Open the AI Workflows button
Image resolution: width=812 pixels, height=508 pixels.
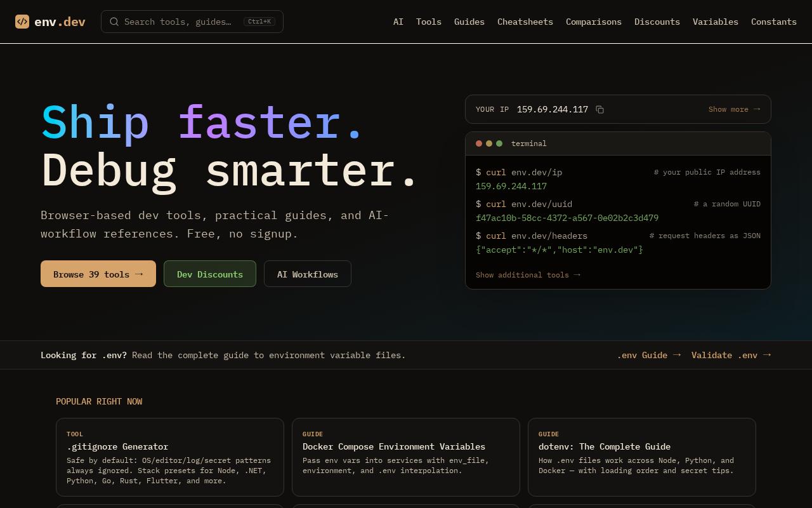308,274
